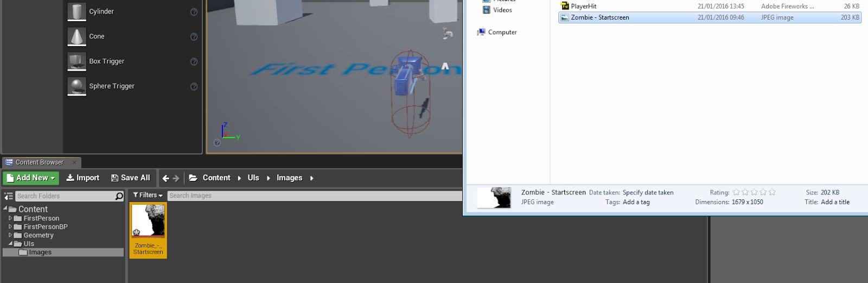Image resolution: width=868 pixels, height=283 pixels.
Task: Click Content in the breadcrumb path
Action: [x=216, y=178]
